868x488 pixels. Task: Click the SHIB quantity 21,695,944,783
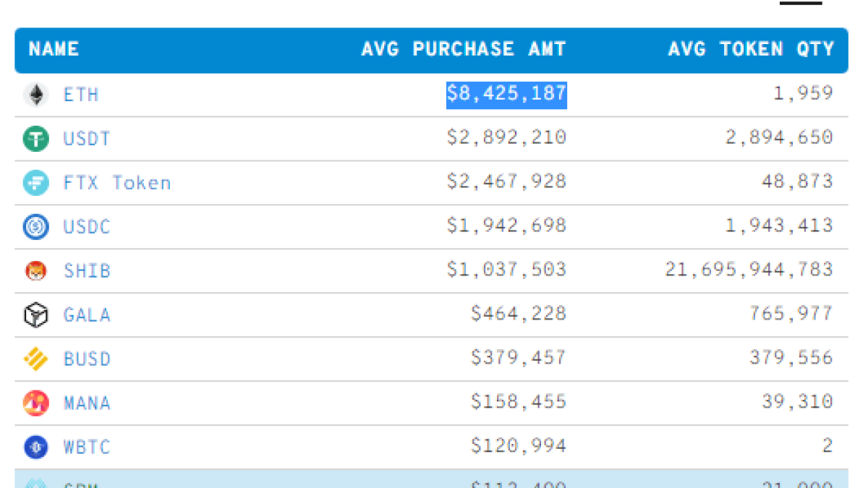click(x=749, y=270)
